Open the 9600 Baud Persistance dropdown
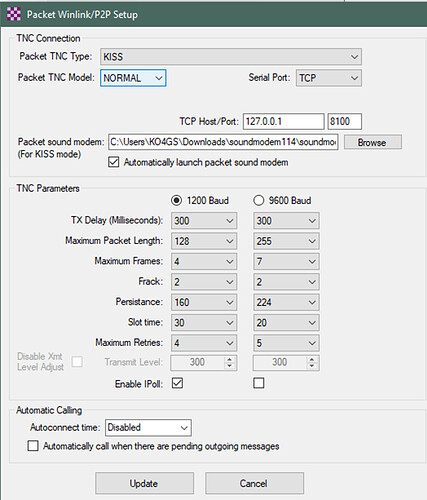427x500 pixels. point(286,302)
